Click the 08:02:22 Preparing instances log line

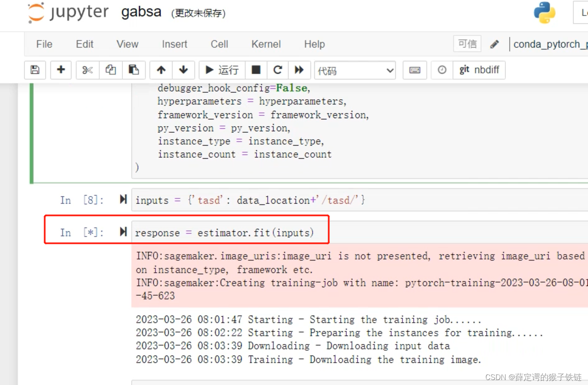[x=339, y=333]
